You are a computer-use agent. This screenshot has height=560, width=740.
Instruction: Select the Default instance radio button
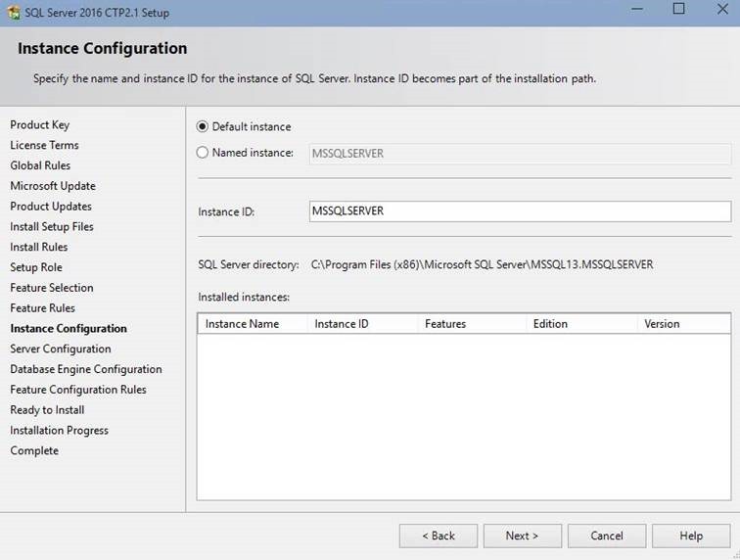click(x=202, y=126)
